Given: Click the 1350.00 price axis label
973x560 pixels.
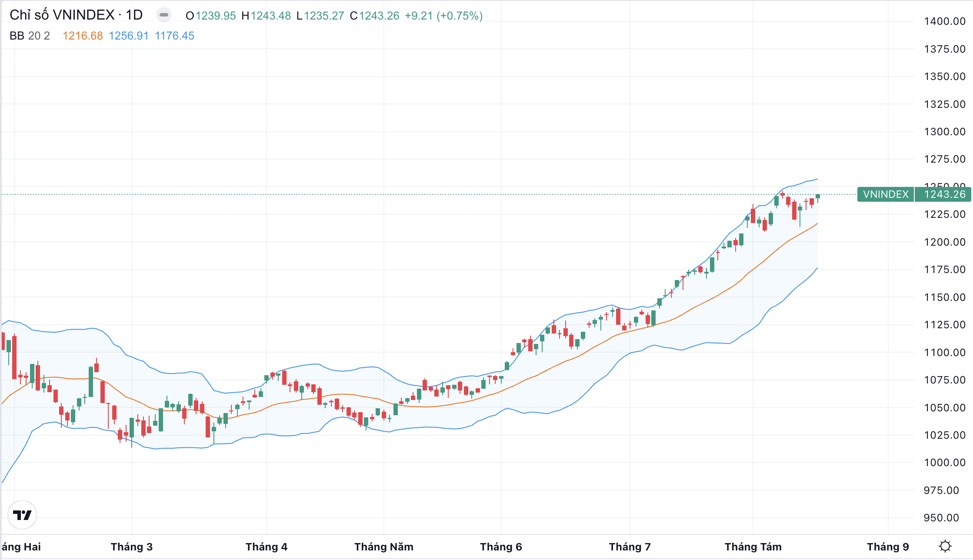Looking at the screenshot, I should 945,76.
